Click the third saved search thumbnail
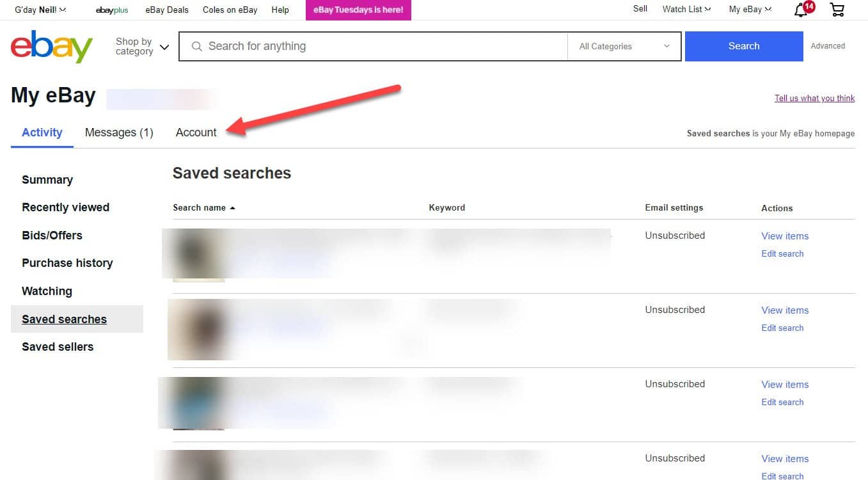This screenshot has width=868, height=480. point(198,403)
